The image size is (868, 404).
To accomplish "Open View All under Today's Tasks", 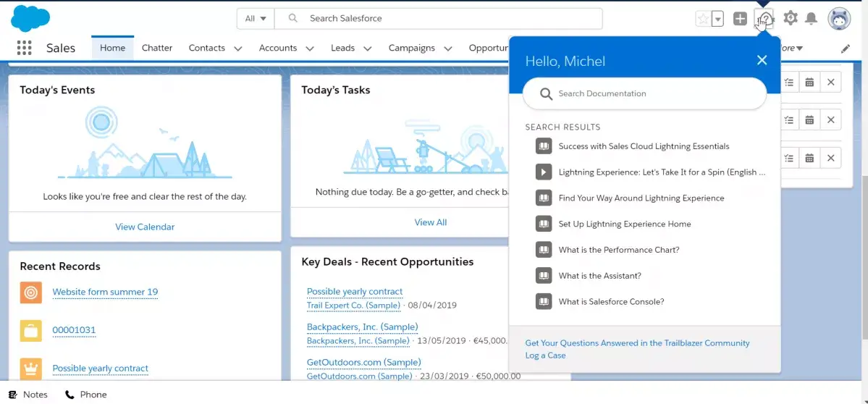I will click(431, 222).
